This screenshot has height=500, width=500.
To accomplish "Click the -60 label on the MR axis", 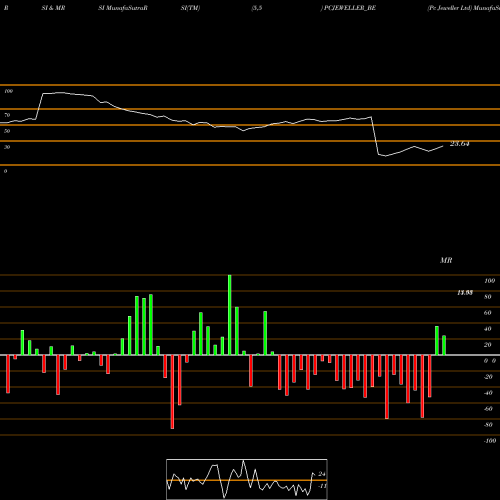I will click(488, 409).
